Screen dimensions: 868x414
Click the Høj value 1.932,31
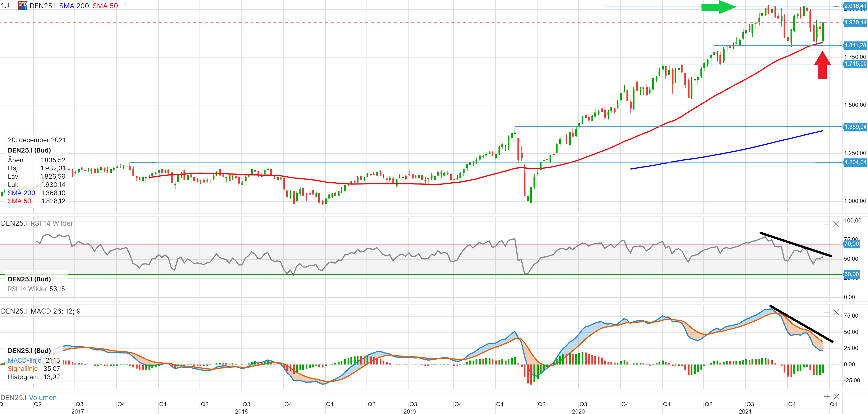tap(53, 168)
